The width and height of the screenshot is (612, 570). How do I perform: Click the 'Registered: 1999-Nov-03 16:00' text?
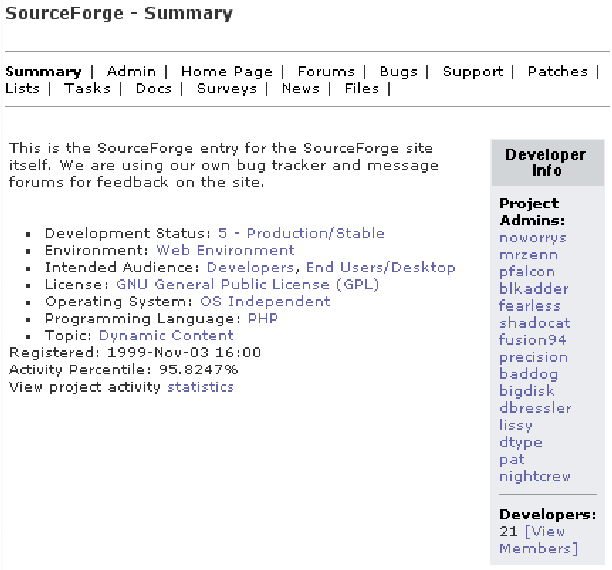[x=135, y=353]
